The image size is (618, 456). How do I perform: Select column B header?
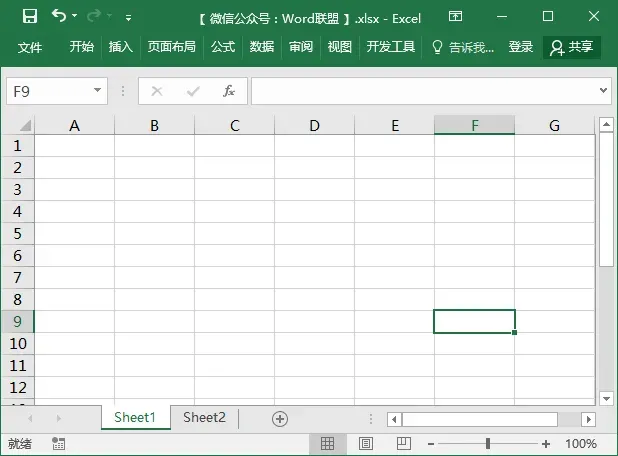point(154,126)
